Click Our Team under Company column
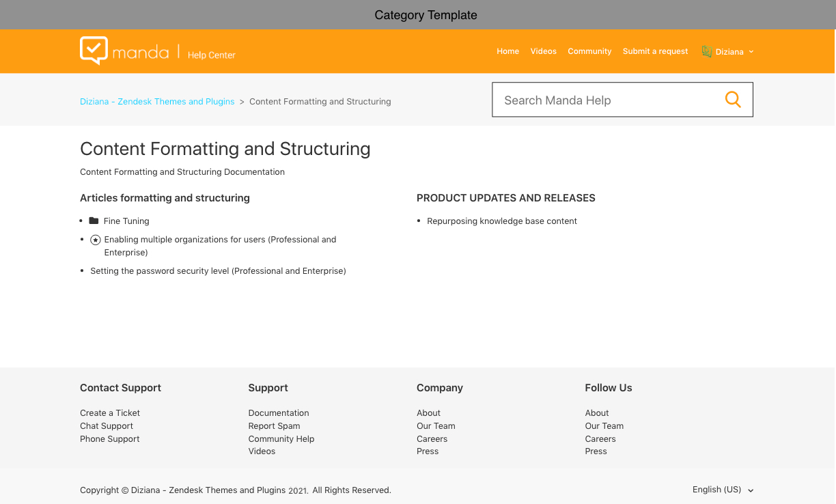Screen dimensions: 836x504 coord(436,425)
